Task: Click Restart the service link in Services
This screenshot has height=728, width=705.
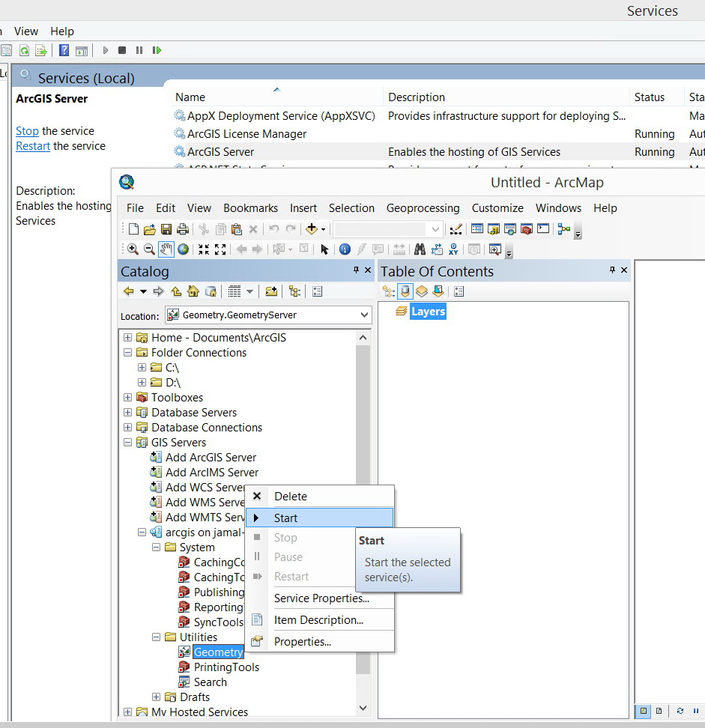Action: click(33, 146)
